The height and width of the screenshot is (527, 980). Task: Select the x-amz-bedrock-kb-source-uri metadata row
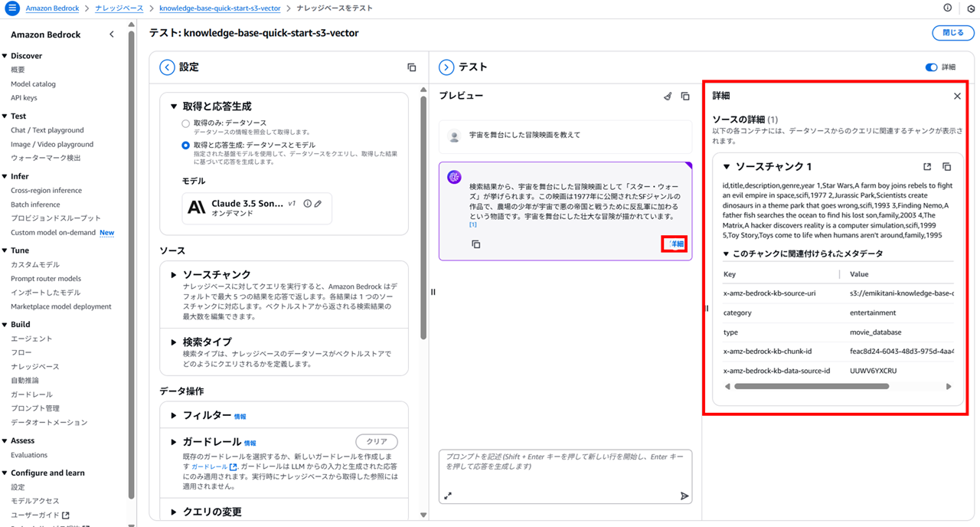[x=838, y=293]
